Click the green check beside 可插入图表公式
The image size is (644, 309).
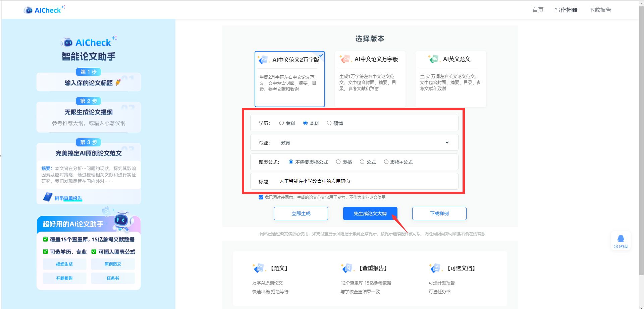(94, 252)
